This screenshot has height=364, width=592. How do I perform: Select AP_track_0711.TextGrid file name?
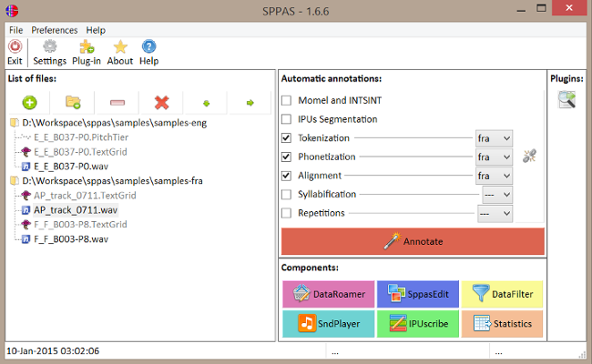coord(85,196)
